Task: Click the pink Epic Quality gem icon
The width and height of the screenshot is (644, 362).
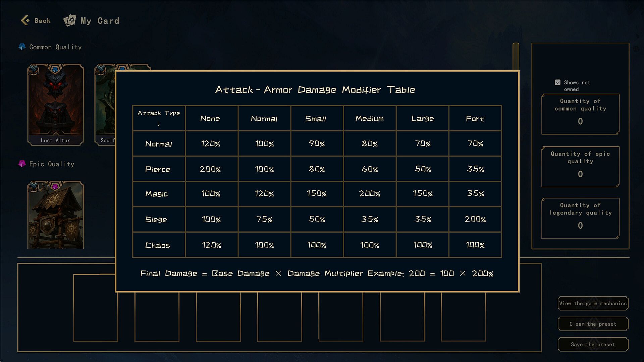Action: pyautogui.click(x=22, y=164)
